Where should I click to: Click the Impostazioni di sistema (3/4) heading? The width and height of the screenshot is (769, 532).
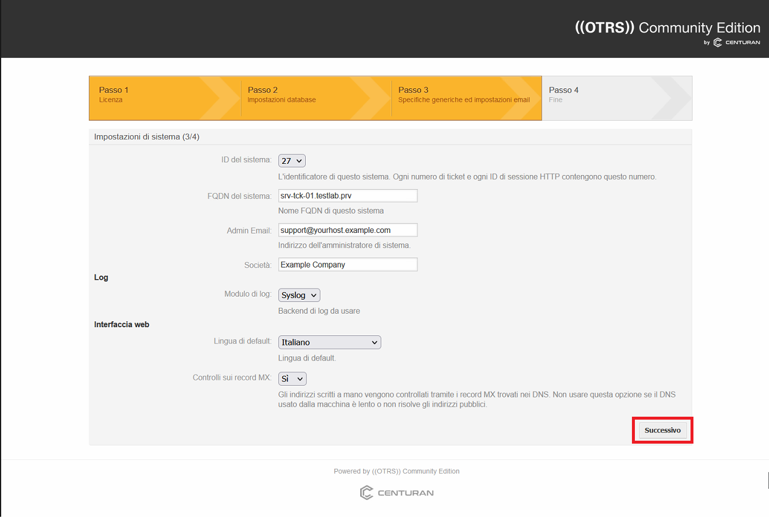(x=147, y=136)
